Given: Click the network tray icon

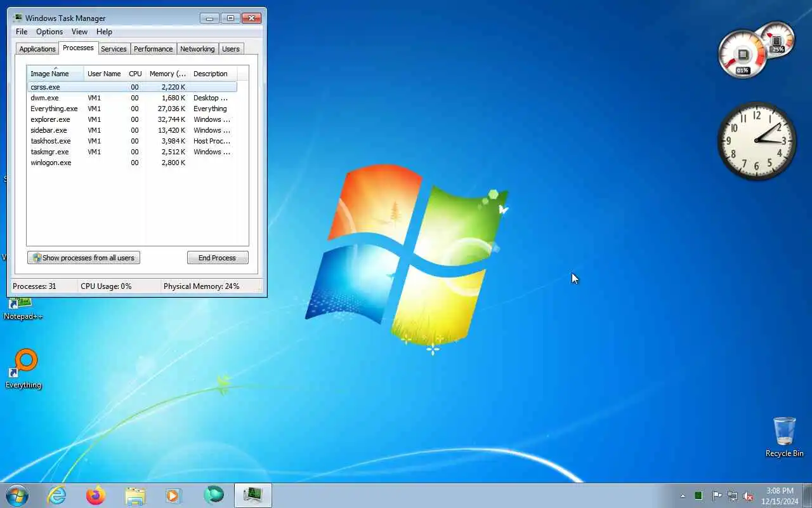Looking at the screenshot, I should pyautogui.click(x=733, y=496).
